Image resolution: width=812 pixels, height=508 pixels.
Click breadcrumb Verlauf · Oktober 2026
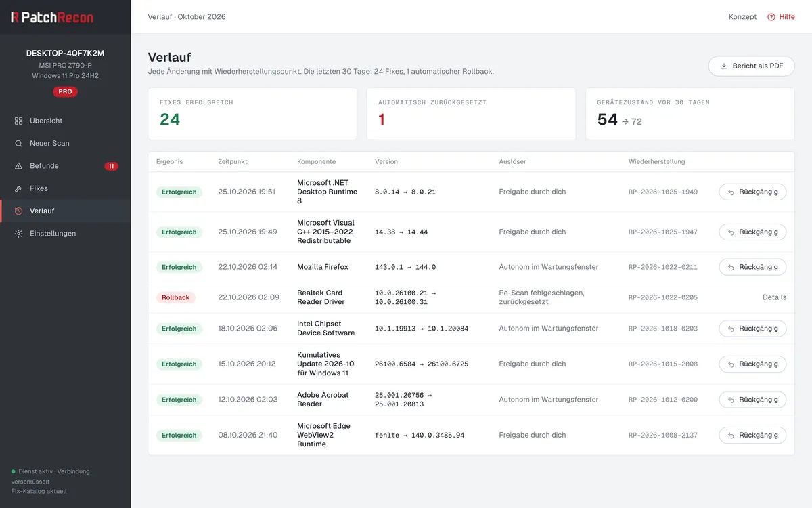(187, 17)
